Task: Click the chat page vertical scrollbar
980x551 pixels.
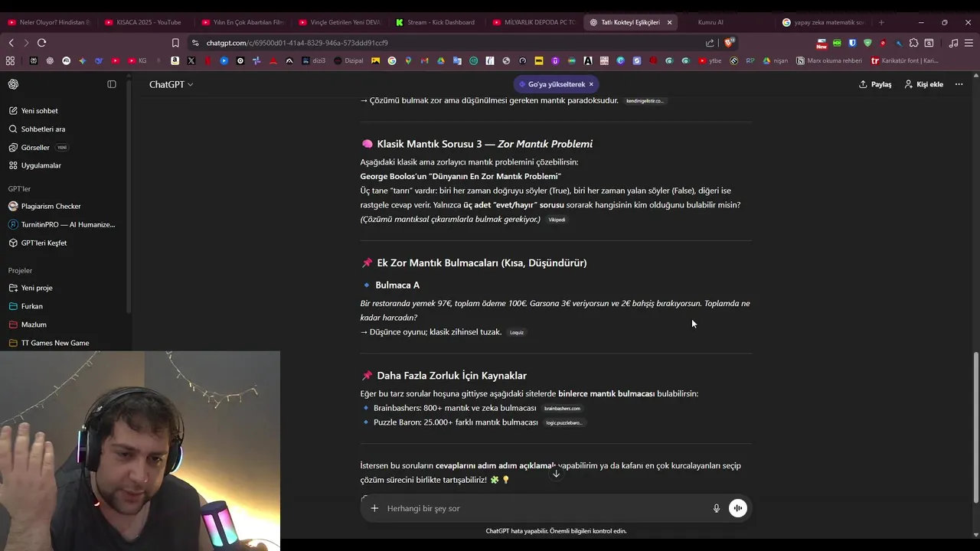Action: [975, 428]
